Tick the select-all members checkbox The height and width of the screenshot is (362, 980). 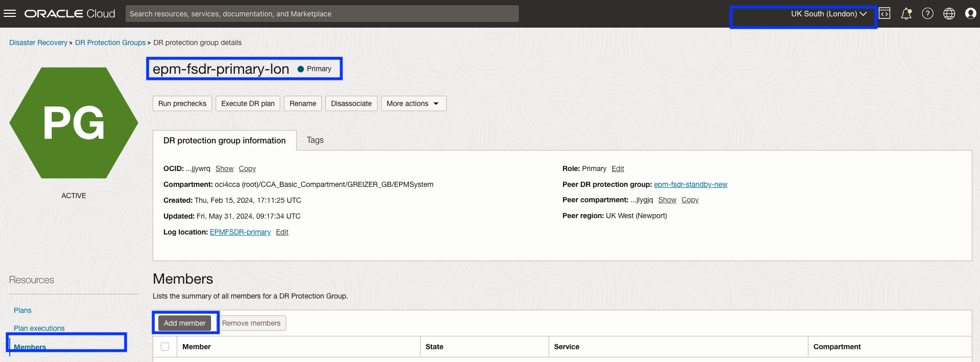(x=165, y=347)
